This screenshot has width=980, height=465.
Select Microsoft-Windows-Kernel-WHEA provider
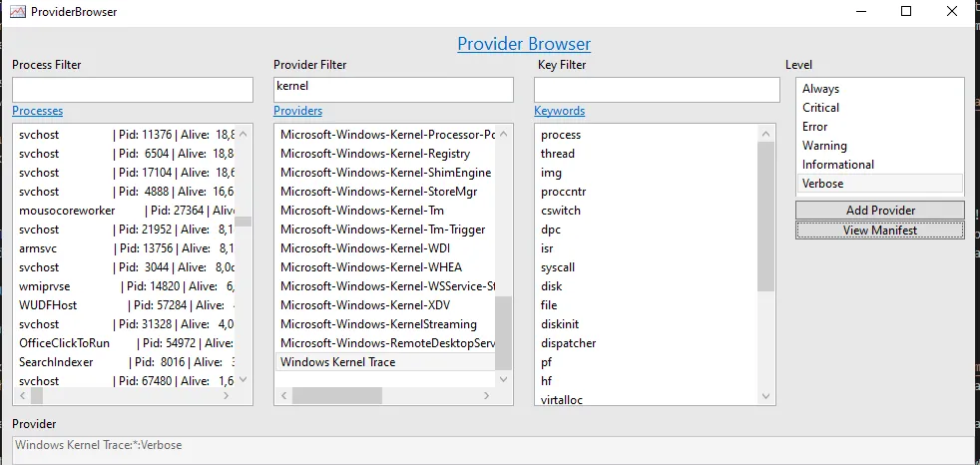tap(385, 266)
